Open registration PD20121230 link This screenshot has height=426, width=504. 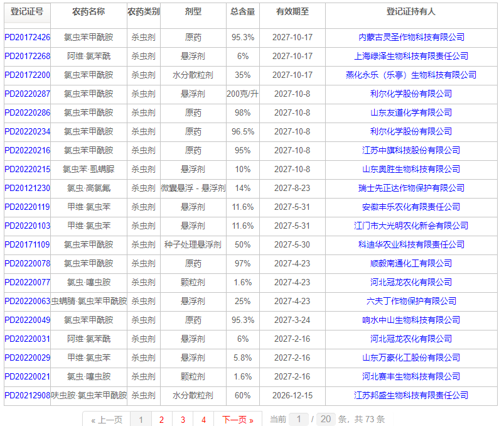point(28,188)
